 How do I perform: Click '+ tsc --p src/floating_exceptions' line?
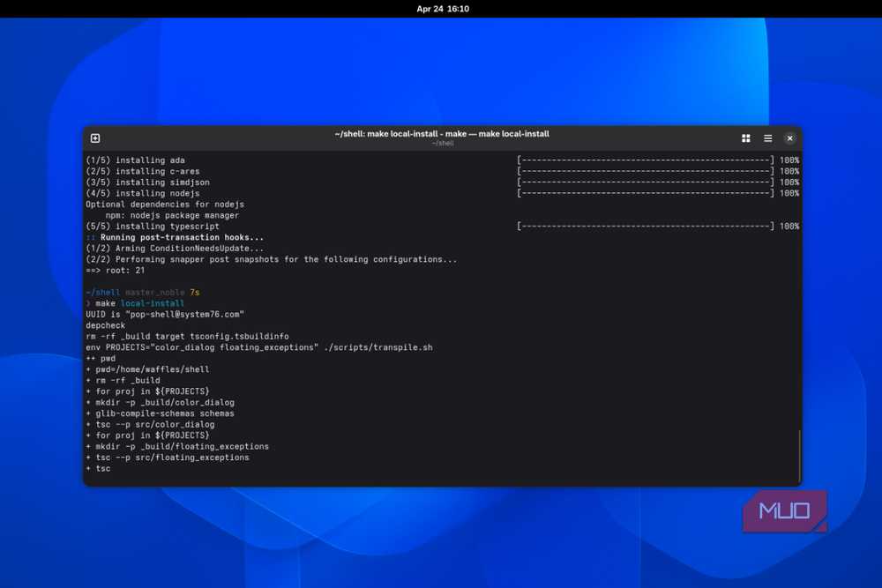point(167,458)
